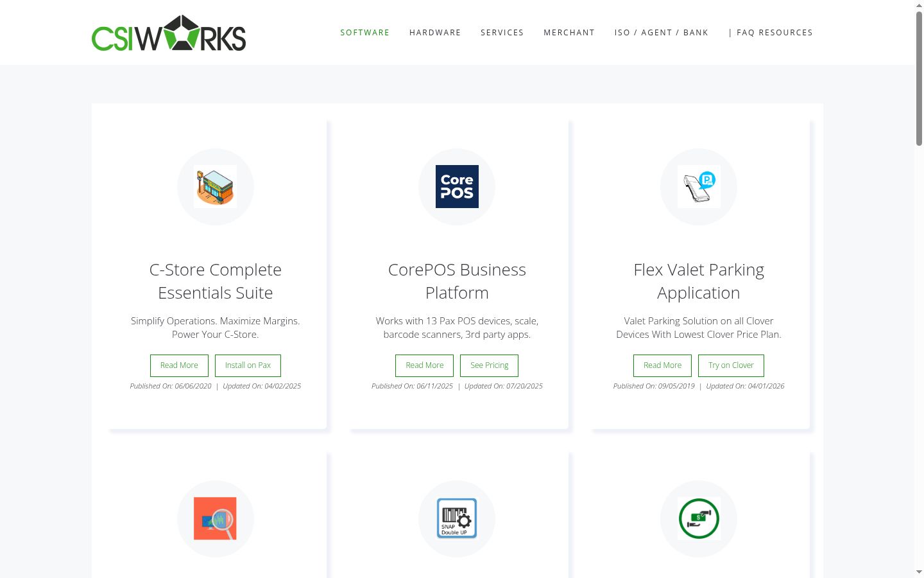Click the 'Updated On: 07/20/2025' date text
This screenshot has width=924, height=578.
click(x=504, y=386)
